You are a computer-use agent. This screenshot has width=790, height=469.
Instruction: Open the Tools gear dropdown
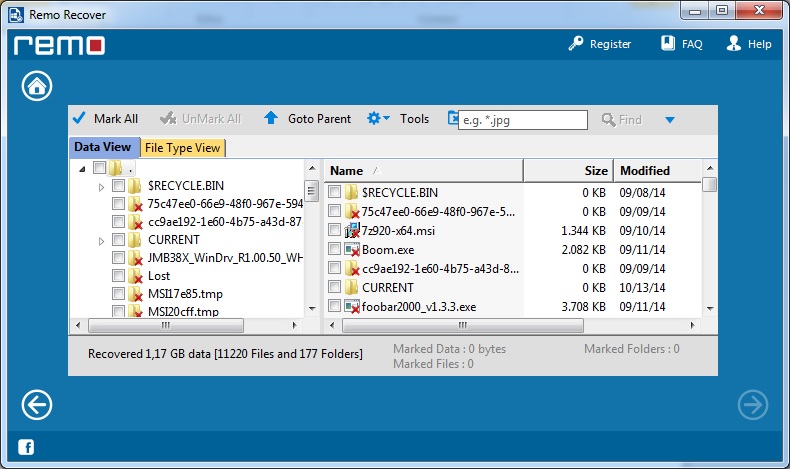[x=378, y=118]
